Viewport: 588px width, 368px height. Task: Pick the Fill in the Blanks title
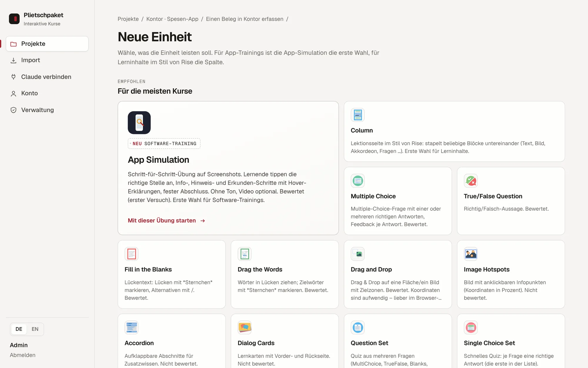click(148, 269)
